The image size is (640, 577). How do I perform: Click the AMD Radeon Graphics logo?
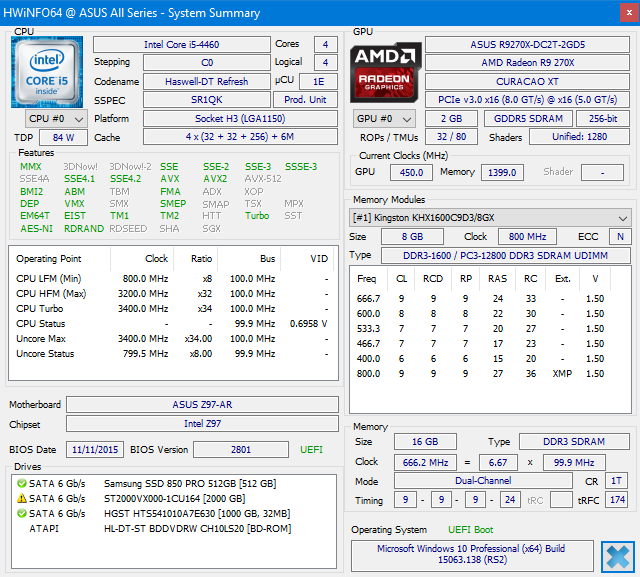[386, 72]
